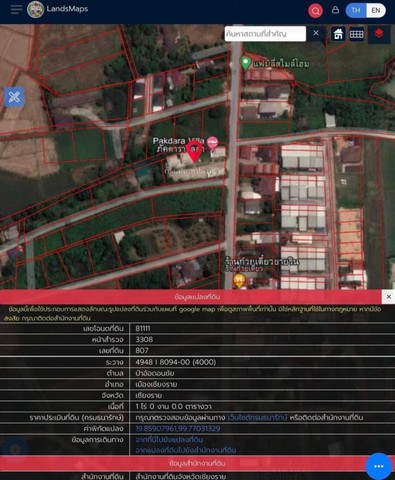Open directions จากที่นี่ไปยังแปลงที่ดิน link

[x=169, y=440]
